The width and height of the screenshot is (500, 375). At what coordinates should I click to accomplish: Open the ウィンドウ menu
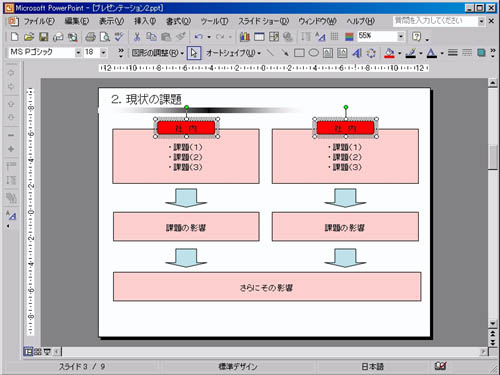point(317,21)
